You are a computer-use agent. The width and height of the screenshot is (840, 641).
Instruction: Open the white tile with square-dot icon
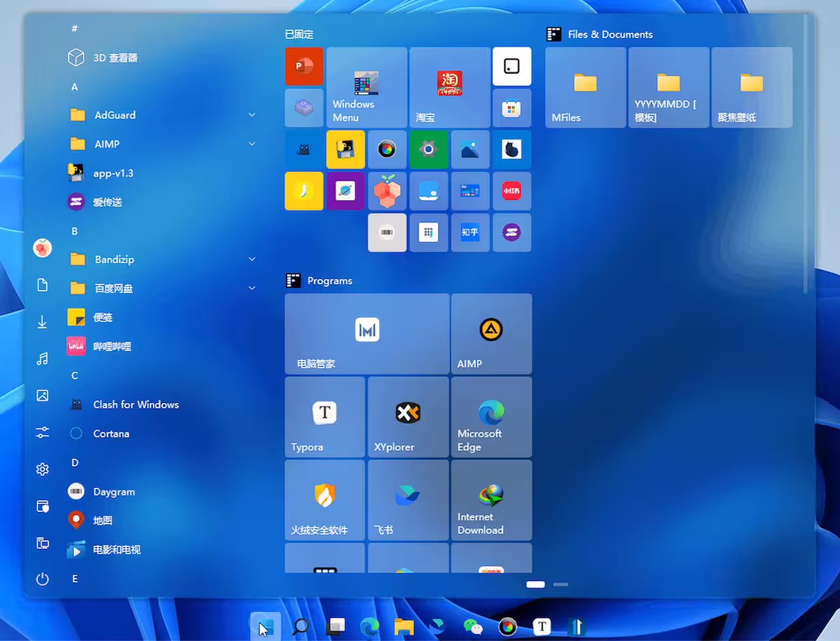[511, 66]
